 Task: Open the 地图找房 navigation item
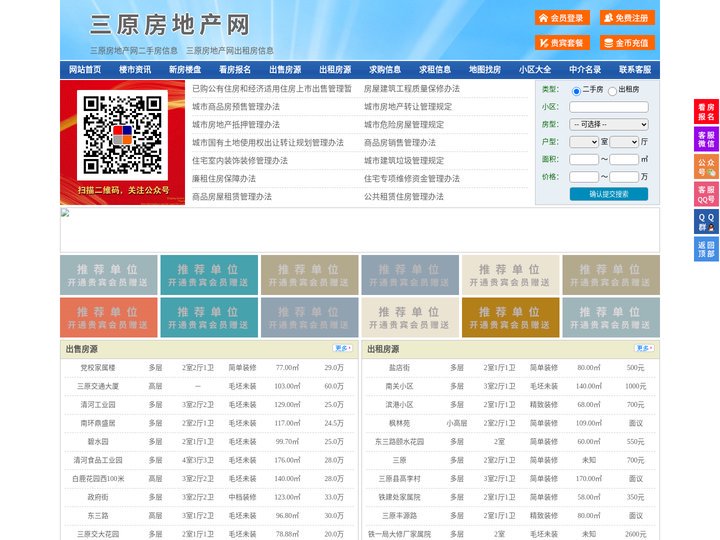pos(485,70)
